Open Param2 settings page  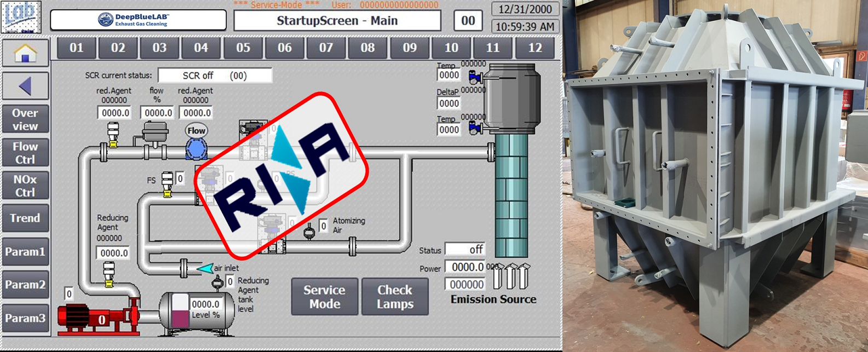pyautogui.click(x=25, y=285)
